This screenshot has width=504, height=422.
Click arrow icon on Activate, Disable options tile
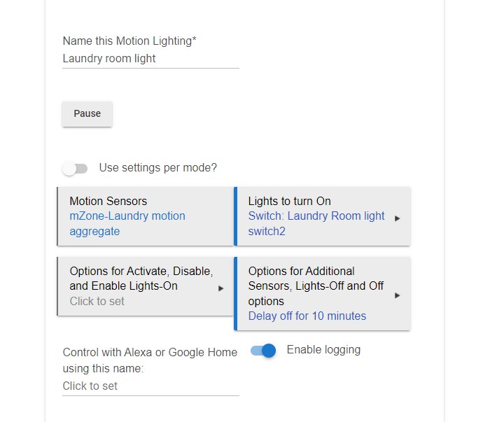click(x=220, y=288)
